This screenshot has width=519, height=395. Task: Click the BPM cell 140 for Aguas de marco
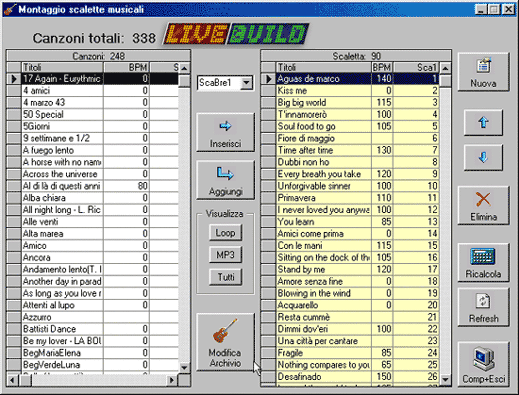(x=382, y=79)
